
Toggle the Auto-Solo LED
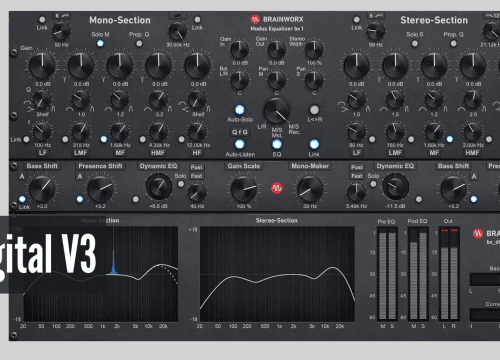tap(240, 110)
